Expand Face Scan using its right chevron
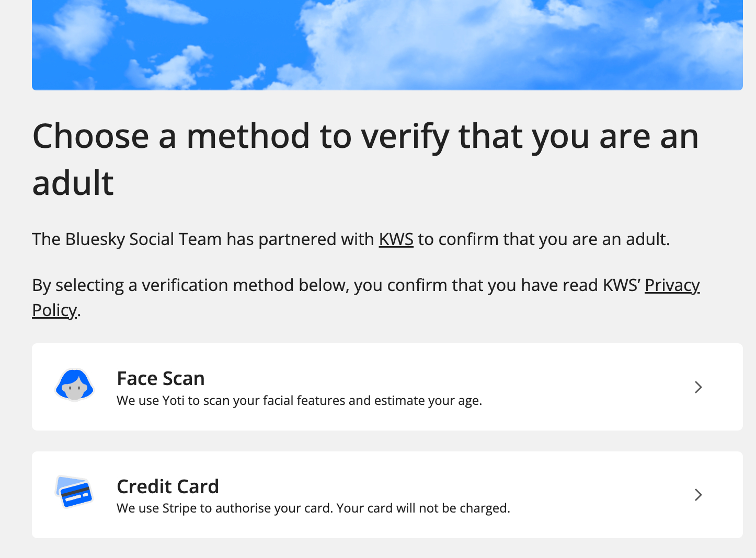Viewport: 756px width, 558px height. click(698, 387)
